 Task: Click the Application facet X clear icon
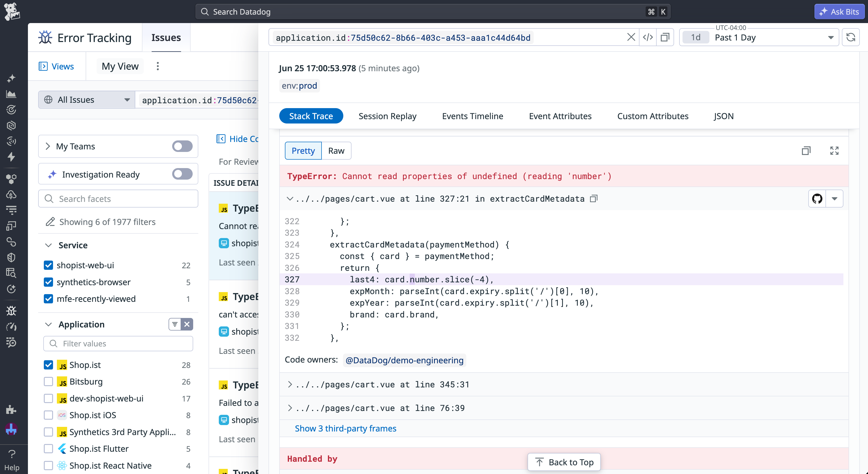(x=187, y=324)
